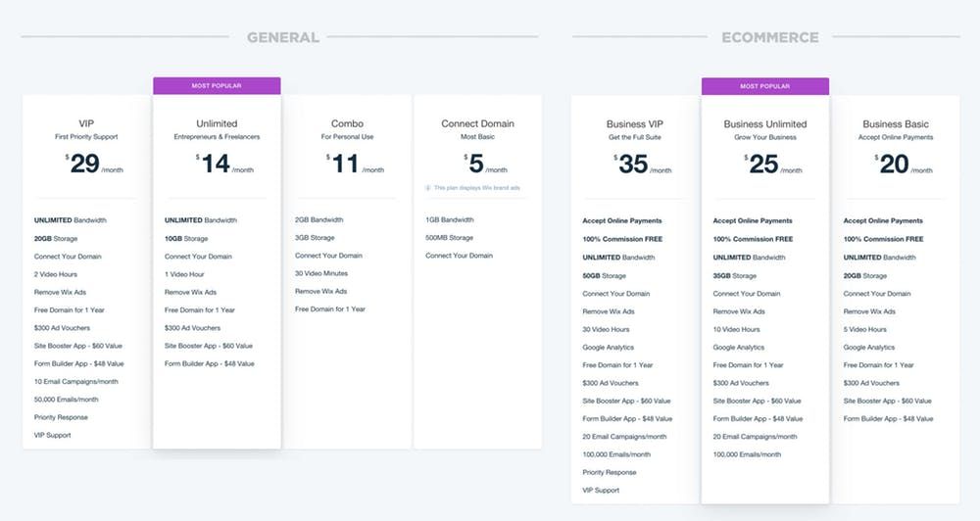Screen dimensions: 980x521
Task: Select the Unlimited plan title in General
Action: (x=217, y=123)
